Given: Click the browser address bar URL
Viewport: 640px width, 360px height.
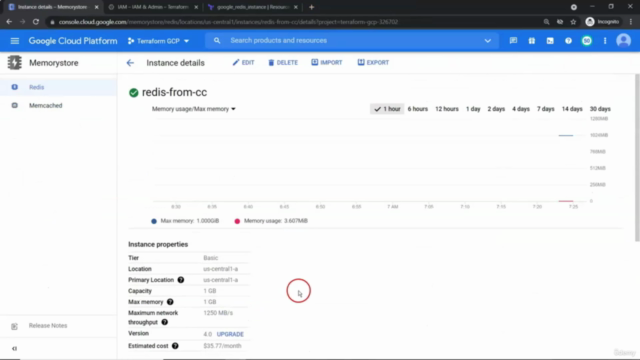Looking at the screenshot, I should [228, 22].
